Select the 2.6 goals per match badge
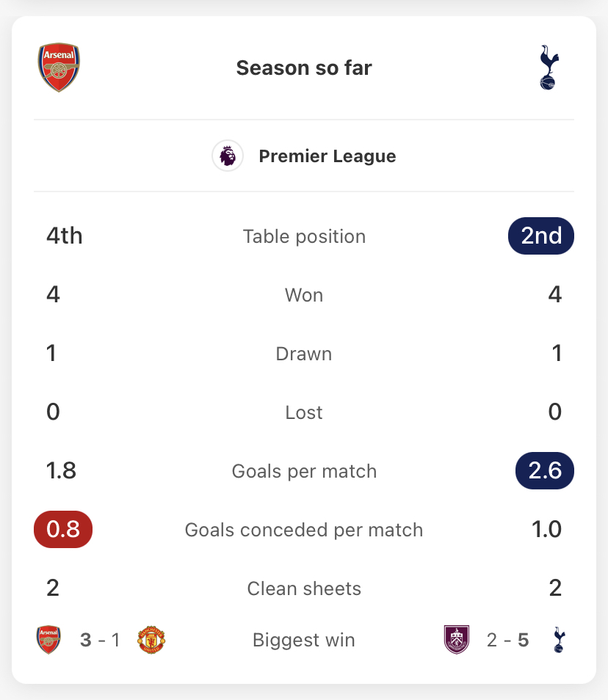The width and height of the screenshot is (608, 700). [545, 470]
